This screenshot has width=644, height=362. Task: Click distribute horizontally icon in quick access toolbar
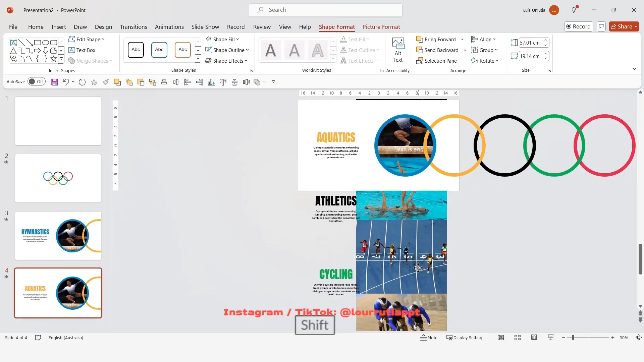click(x=247, y=82)
